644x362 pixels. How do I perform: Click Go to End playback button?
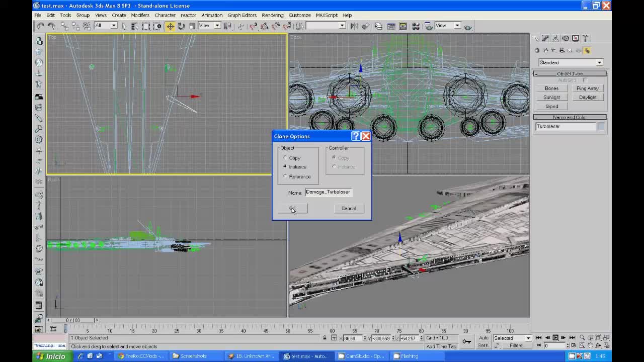click(x=572, y=338)
